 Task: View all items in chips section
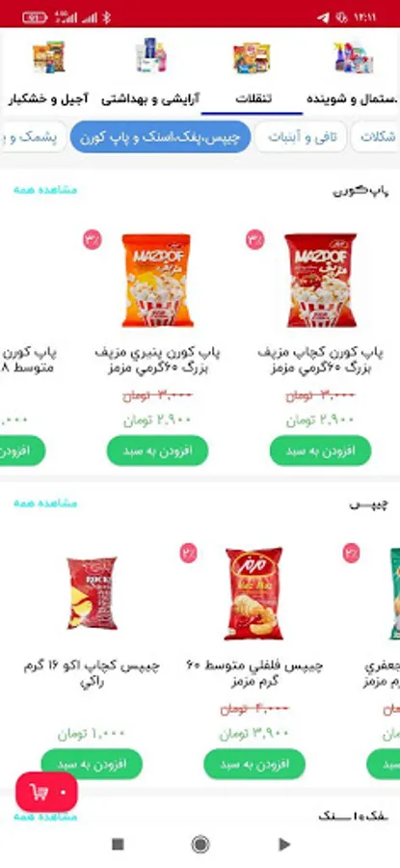[x=45, y=503]
